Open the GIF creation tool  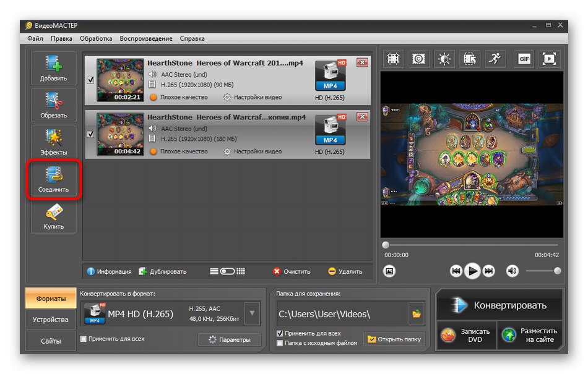pyautogui.click(x=524, y=59)
